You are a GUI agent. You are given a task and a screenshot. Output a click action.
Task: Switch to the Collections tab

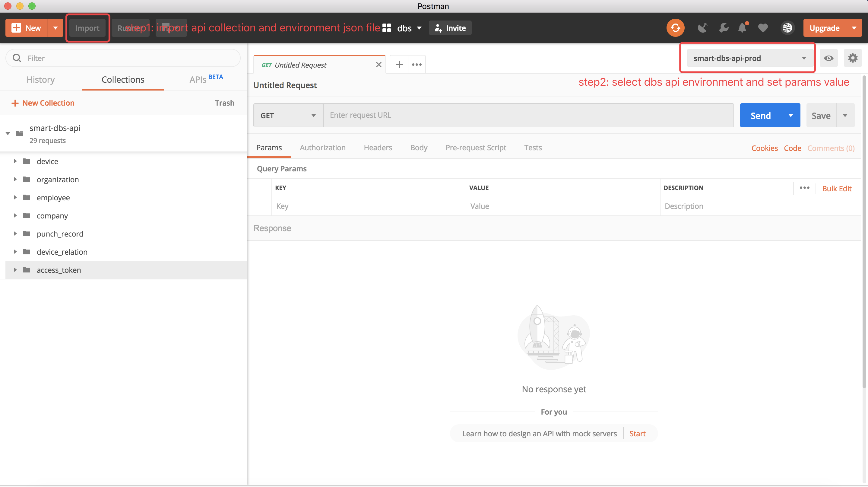123,80
